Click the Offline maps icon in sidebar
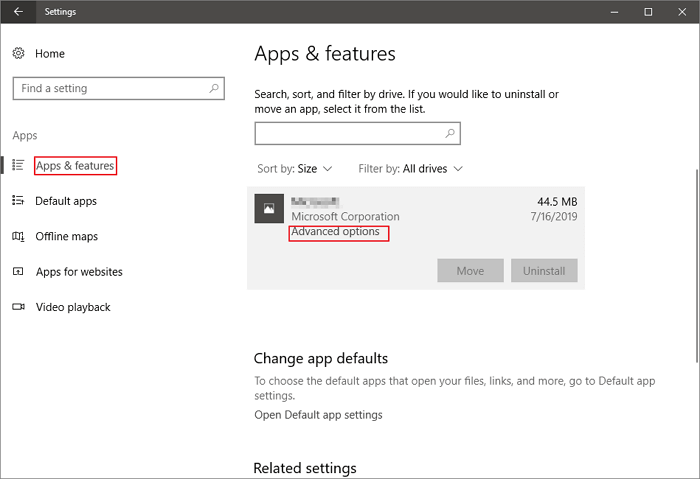The width and height of the screenshot is (700, 479). [x=18, y=236]
